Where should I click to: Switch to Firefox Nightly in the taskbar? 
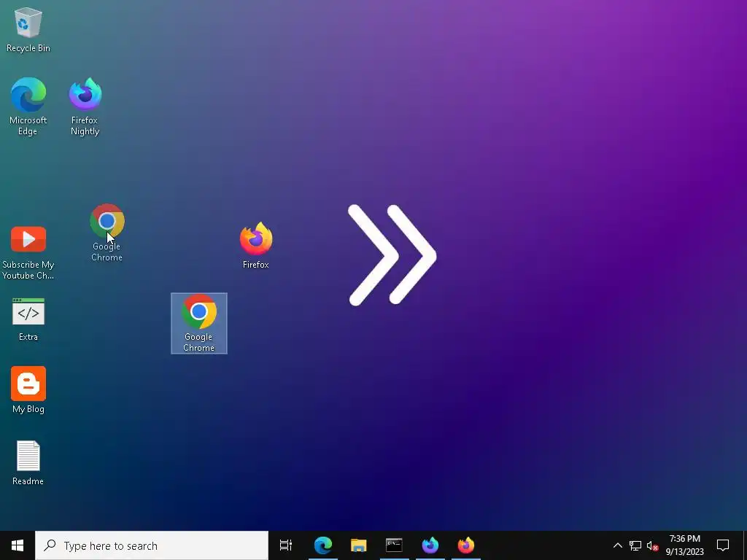[x=430, y=545]
